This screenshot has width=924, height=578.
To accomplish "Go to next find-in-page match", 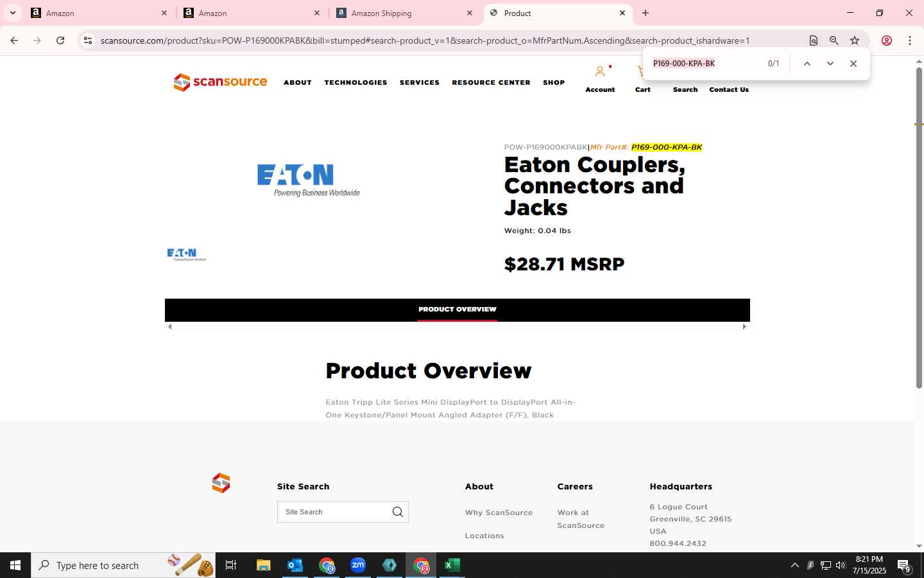I will coord(830,64).
